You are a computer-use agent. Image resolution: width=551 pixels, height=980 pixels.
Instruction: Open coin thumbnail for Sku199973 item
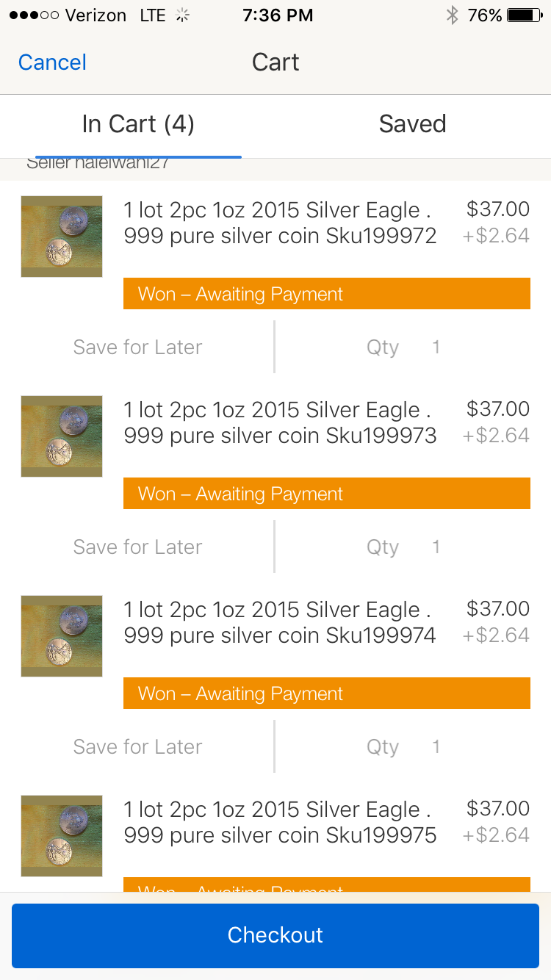(62, 436)
